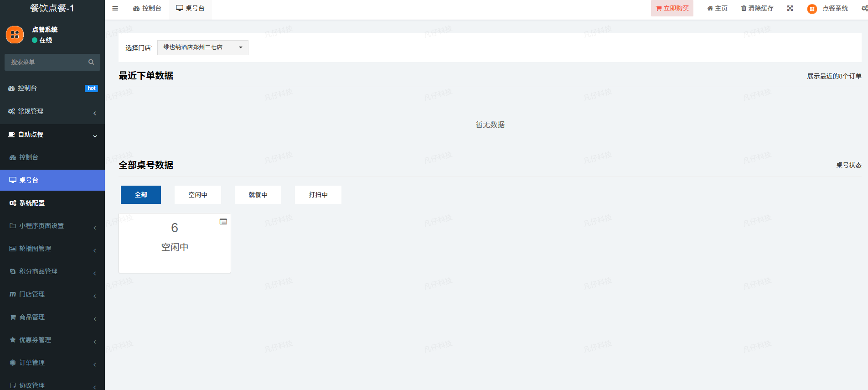Image resolution: width=868 pixels, height=390 pixels.
Task: Click the fullscreen expand icon
Action: tap(790, 8)
